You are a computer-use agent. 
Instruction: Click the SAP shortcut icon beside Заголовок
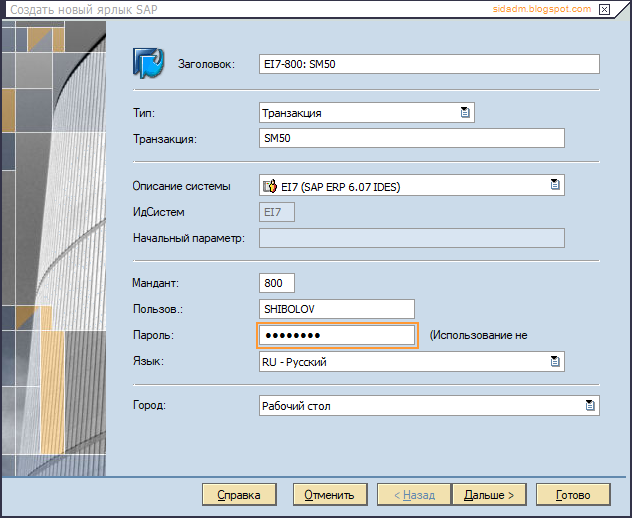[x=148, y=63]
